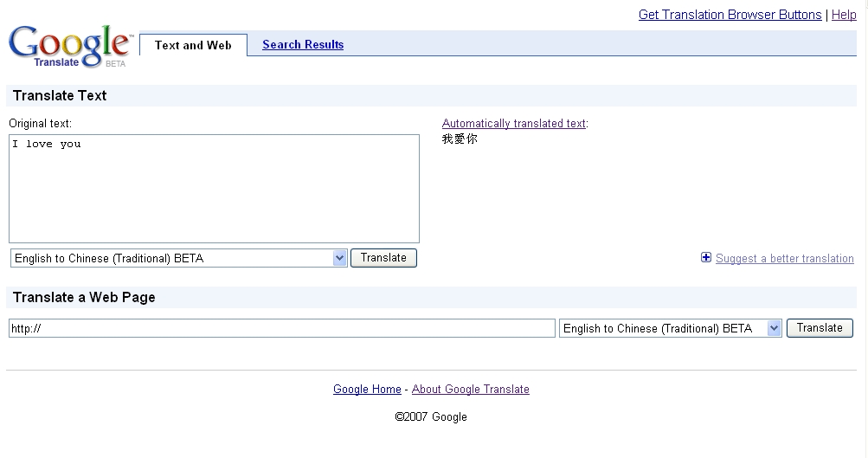Switch to the Search Results tab
Image resolution: width=868 pixels, height=458 pixels.
click(x=303, y=44)
